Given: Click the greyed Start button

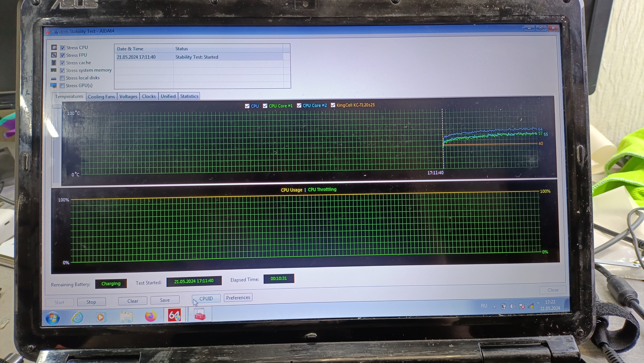Looking at the screenshot, I should (x=59, y=302).
